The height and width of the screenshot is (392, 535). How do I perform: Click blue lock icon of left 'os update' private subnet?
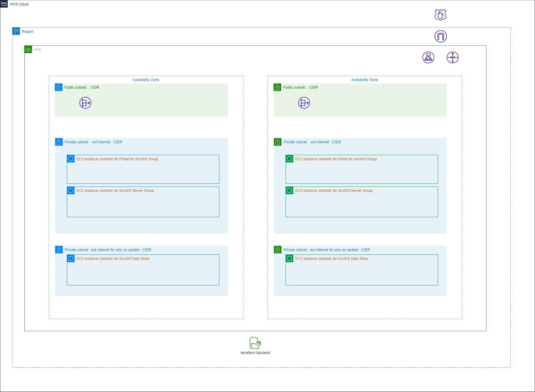tap(59, 250)
